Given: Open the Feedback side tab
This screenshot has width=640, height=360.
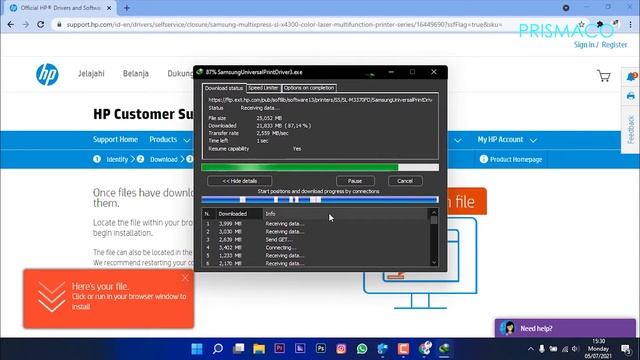Looking at the screenshot, I should 631,130.
